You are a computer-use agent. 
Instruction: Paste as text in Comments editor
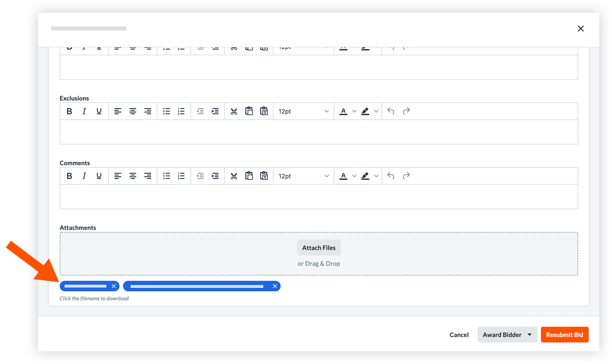pyautogui.click(x=264, y=176)
